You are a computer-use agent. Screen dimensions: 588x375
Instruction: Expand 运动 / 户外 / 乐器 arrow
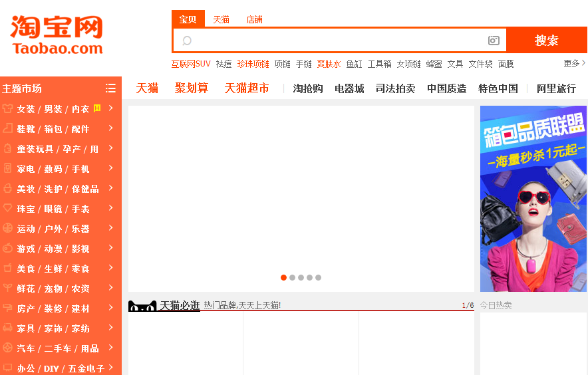pyautogui.click(x=110, y=227)
